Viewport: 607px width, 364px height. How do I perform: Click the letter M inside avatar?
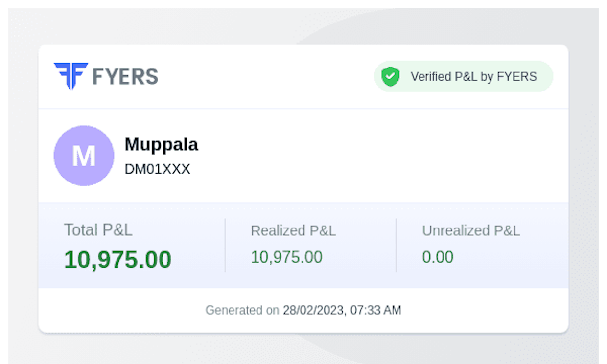point(84,156)
